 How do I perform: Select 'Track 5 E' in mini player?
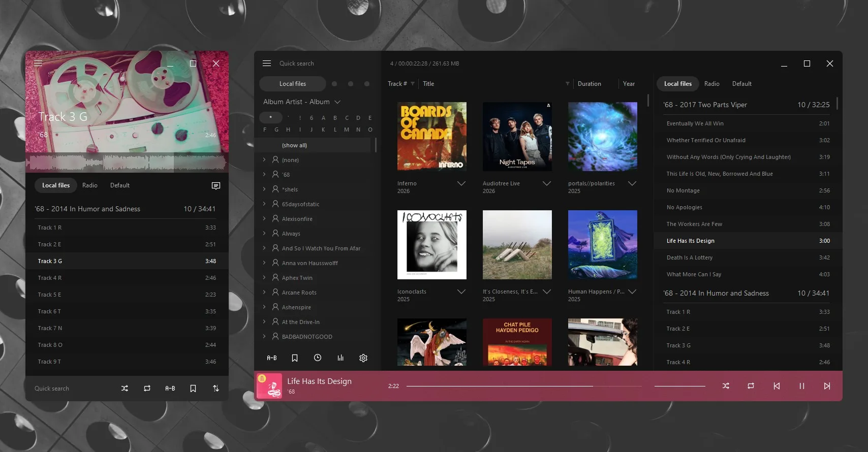click(127, 295)
